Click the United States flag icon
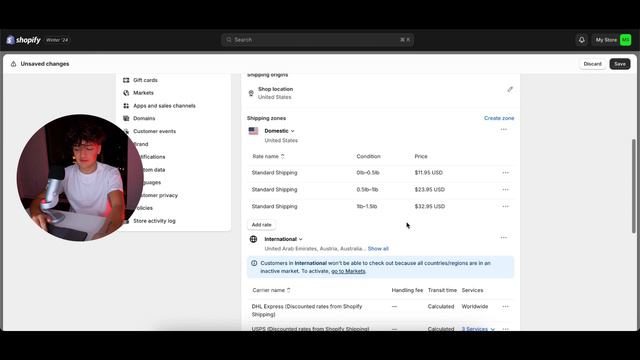The image size is (640, 360). click(253, 131)
